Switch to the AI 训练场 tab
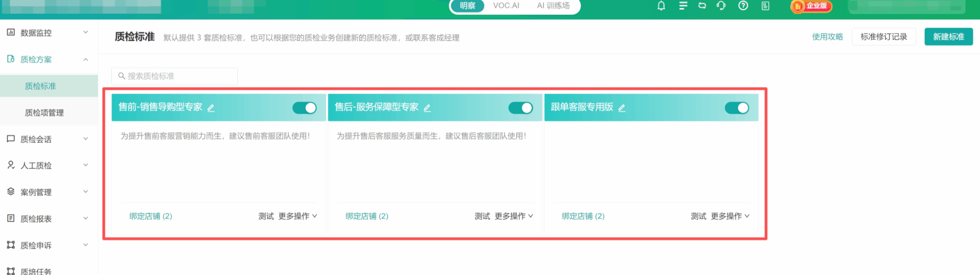Screen dimensions: 980x275 click(553, 6)
